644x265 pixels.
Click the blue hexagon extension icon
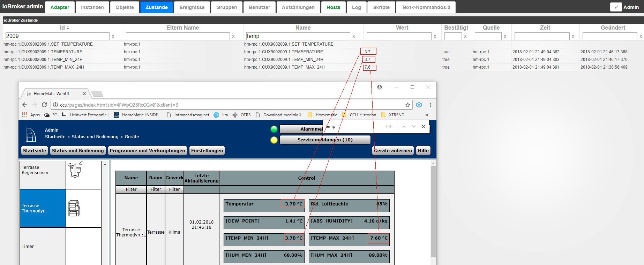419,105
